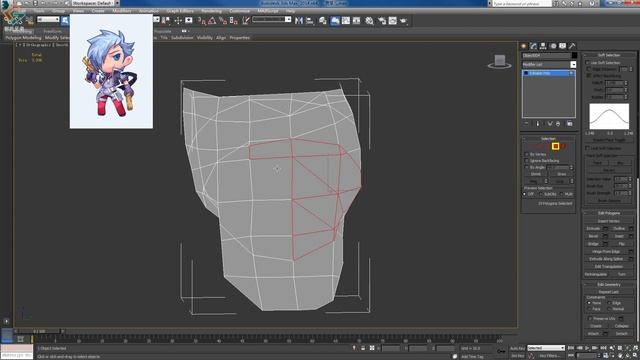Click the Detach button
The width and height of the screenshot is (640, 360).
tap(621, 333)
